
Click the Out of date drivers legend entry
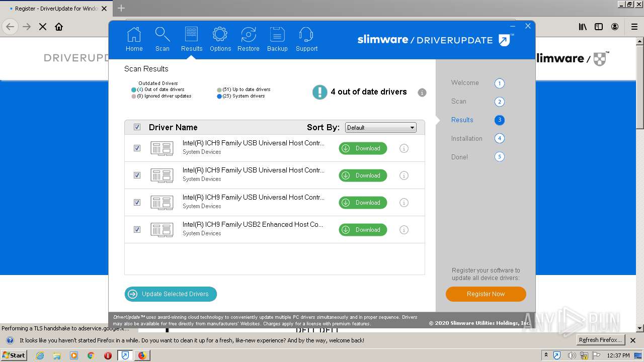pos(157,89)
